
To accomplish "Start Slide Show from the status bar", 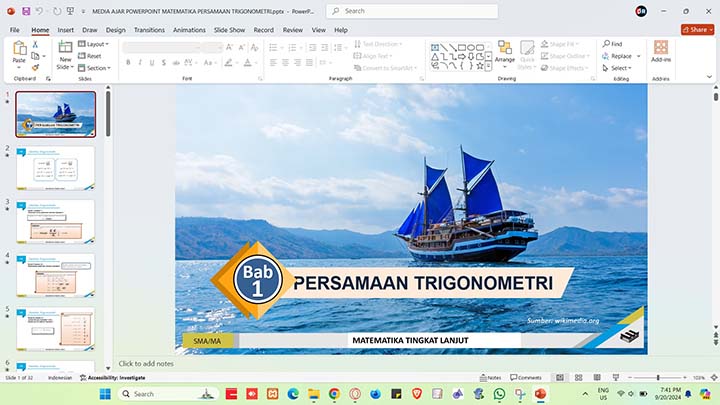I will click(x=616, y=377).
